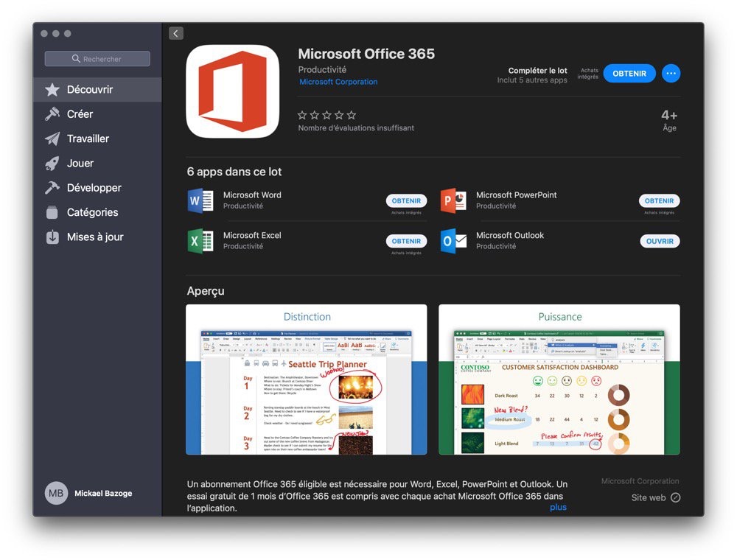Open the Distinction preview screenshot
Screen dimensions: 737x560
click(307, 379)
